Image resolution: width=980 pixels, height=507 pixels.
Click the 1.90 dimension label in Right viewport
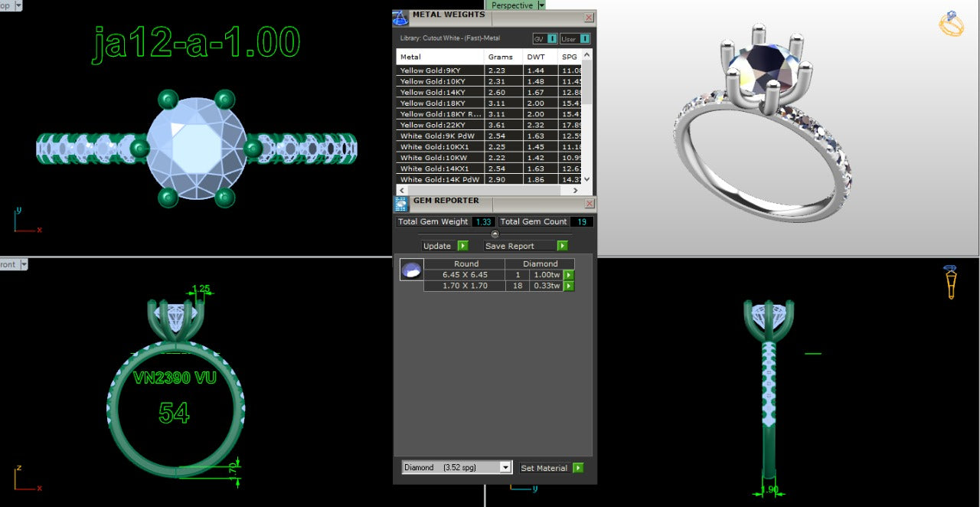pos(770,489)
